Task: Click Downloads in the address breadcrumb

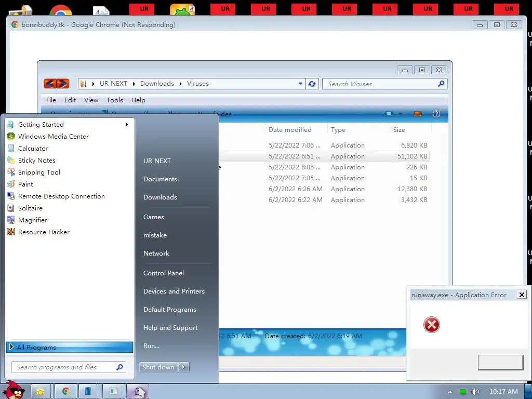Action: pos(157,84)
